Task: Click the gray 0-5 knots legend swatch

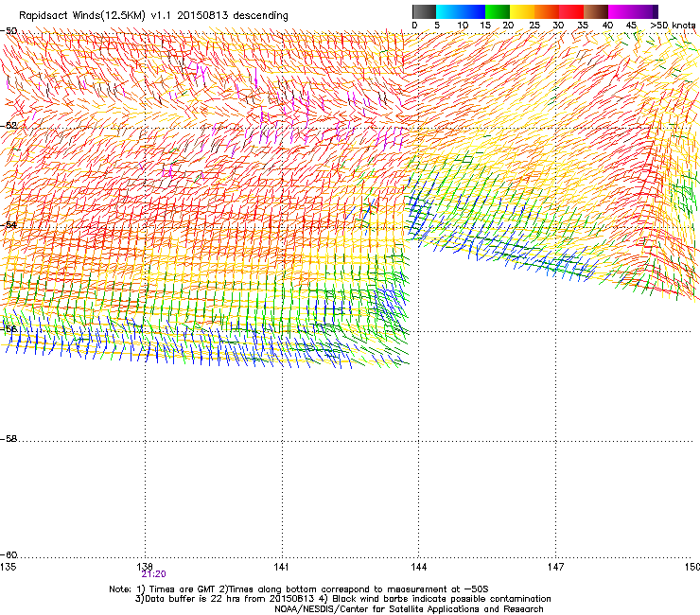Action: click(424, 11)
